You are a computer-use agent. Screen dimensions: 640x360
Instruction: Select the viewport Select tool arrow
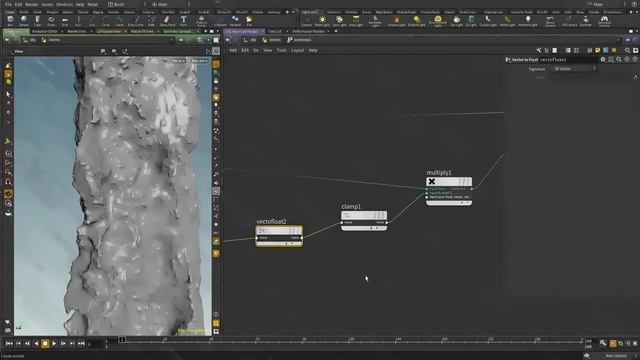point(8,95)
